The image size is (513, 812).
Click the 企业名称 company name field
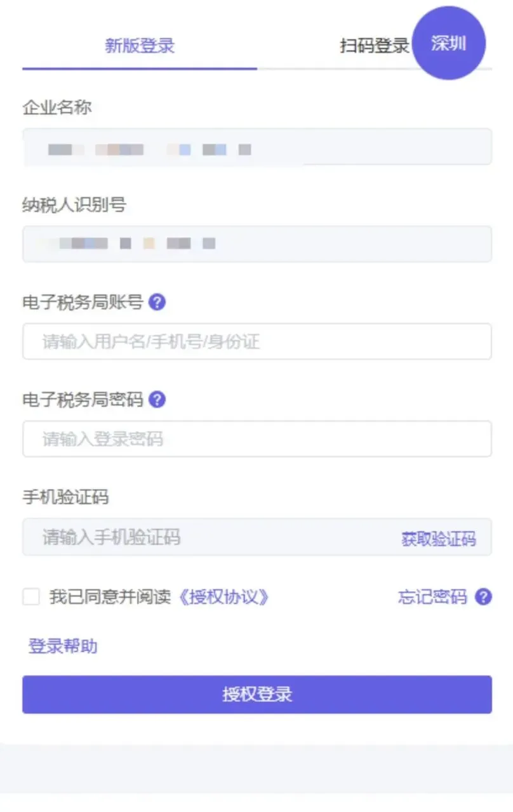[x=256, y=147]
